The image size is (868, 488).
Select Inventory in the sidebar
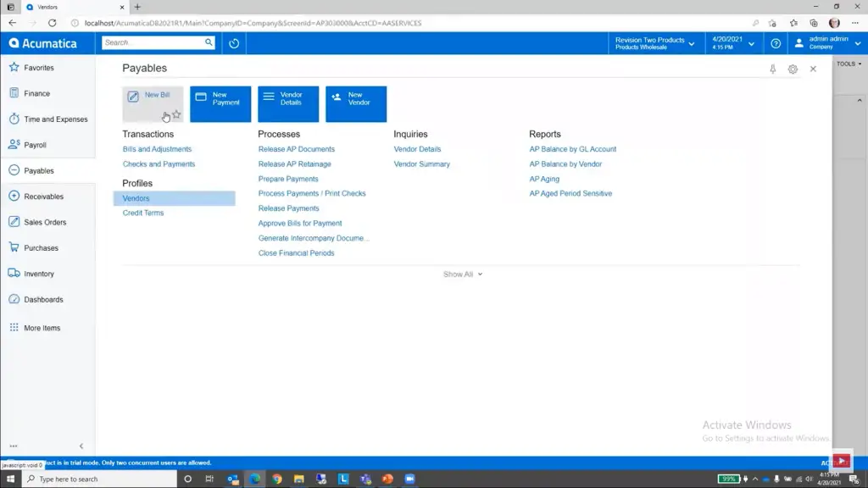point(39,274)
